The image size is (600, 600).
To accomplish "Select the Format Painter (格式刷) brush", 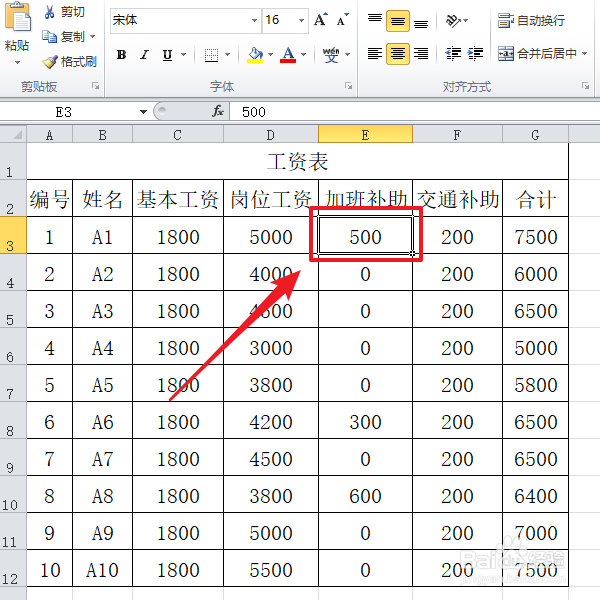I will tap(50, 62).
